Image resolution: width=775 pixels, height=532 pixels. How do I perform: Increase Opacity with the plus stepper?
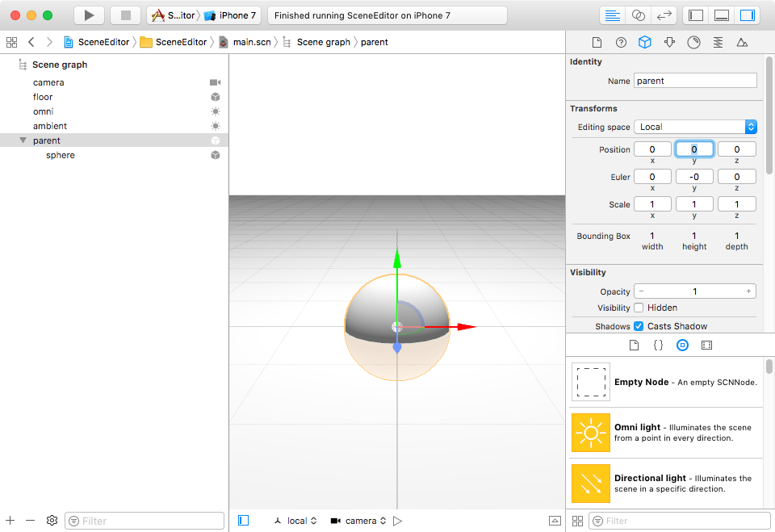point(748,291)
